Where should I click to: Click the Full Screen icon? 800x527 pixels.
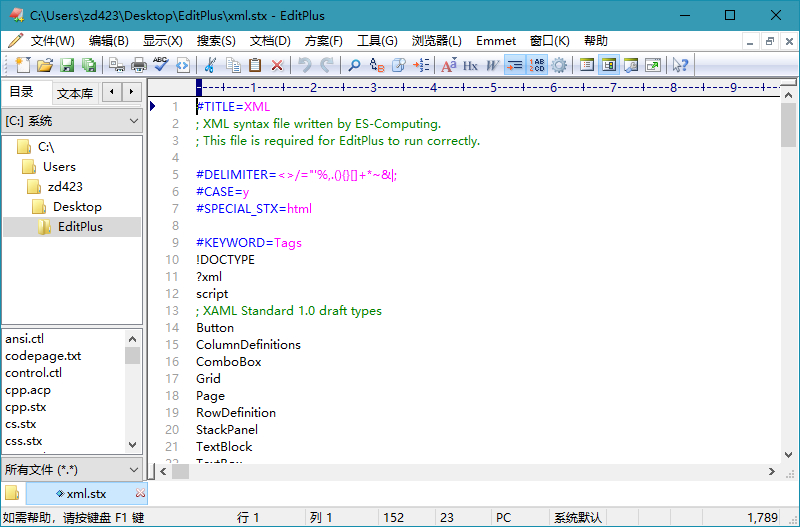pos(653,65)
